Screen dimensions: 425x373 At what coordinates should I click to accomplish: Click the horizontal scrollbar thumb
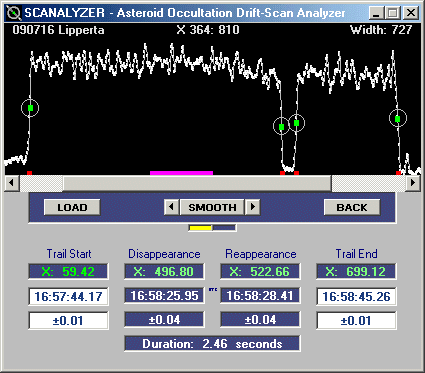(197, 183)
